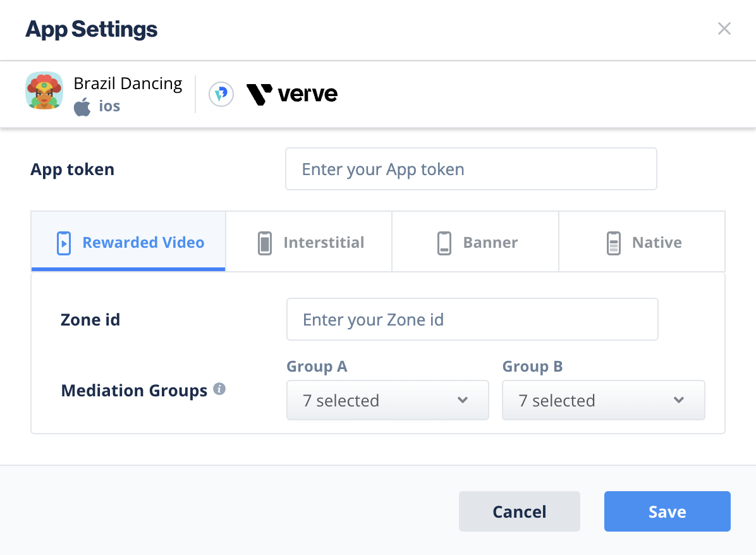Focus the App token input field

471,169
